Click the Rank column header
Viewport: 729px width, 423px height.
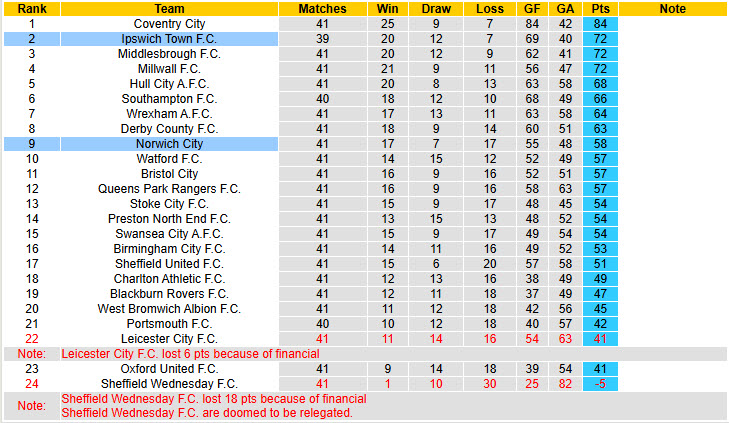tap(32, 9)
